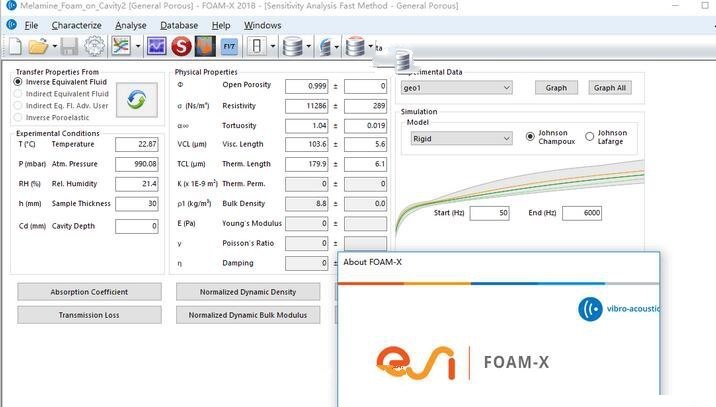Image resolution: width=716 pixels, height=407 pixels.
Task: Open the Windows menu
Action: tap(263, 25)
